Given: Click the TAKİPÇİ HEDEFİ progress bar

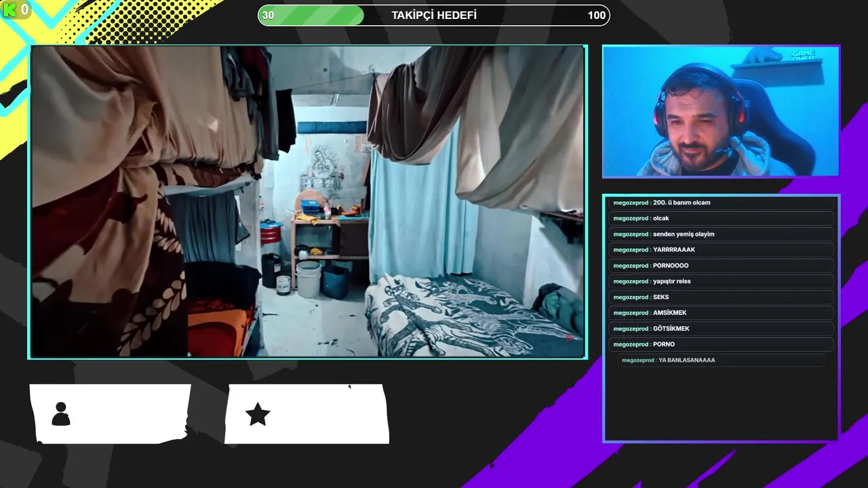Looking at the screenshot, I should tap(434, 15).
